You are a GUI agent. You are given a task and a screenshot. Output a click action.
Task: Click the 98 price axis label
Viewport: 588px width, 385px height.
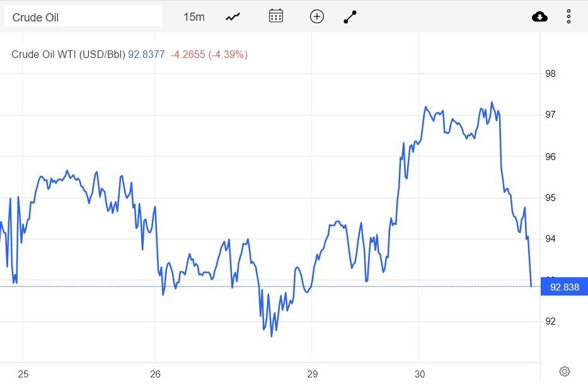coord(550,74)
